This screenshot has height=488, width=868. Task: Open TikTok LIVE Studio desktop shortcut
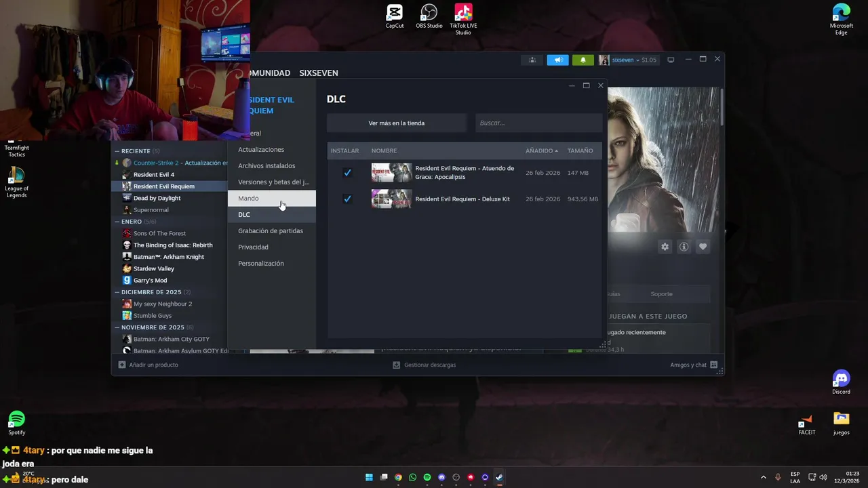[x=463, y=19]
